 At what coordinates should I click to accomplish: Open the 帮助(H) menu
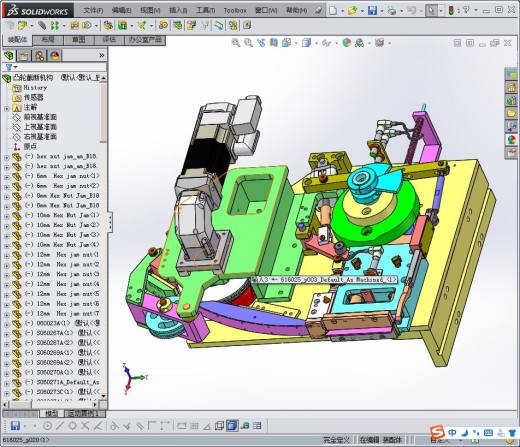pos(296,11)
